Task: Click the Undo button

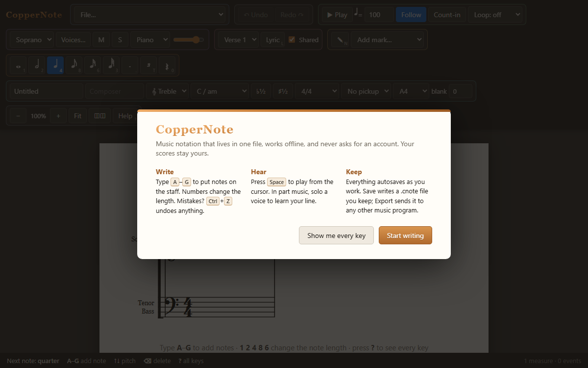Action: click(256, 15)
